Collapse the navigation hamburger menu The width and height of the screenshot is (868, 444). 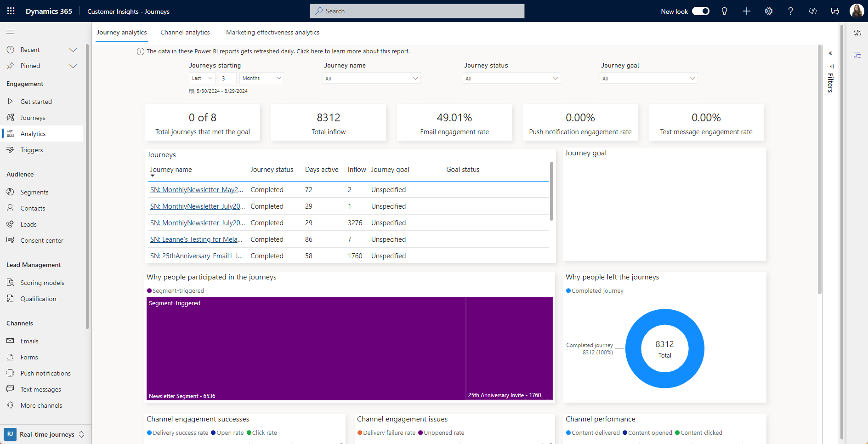10,32
